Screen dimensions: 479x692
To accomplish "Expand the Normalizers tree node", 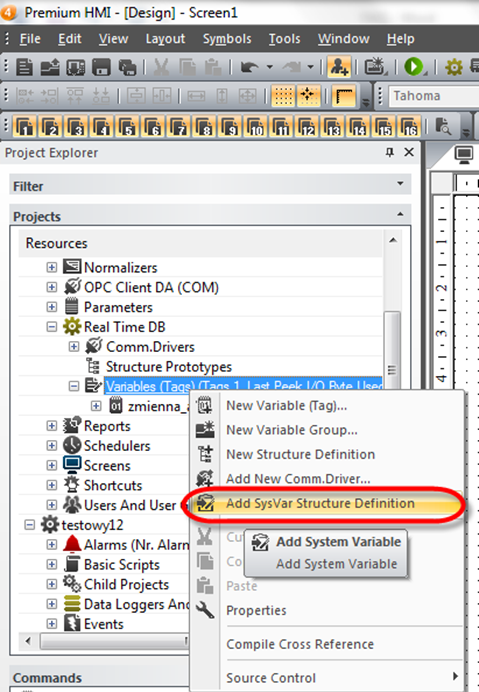I will point(52,267).
